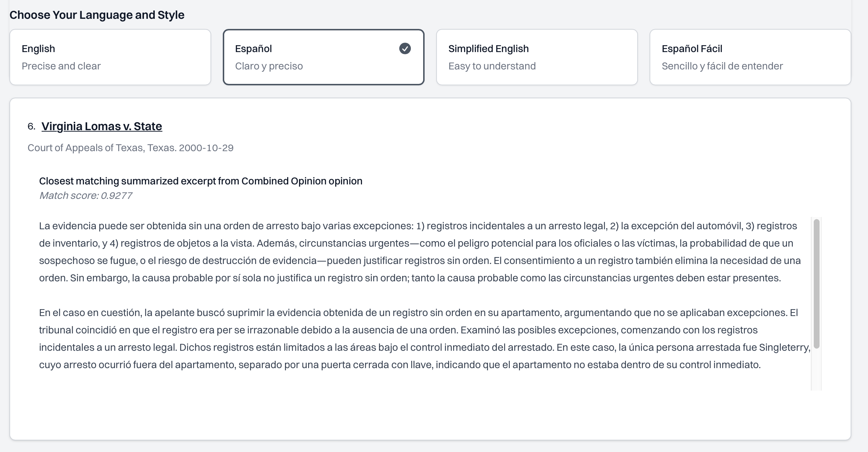This screenshot has height=452, width=868.
Task: Open the Virginia Lomas v. State case link
Action: tap(102, 126)
